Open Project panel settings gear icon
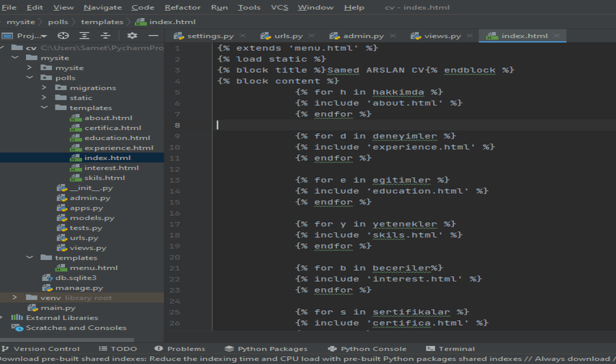Screen dimensions: 616x364 tap(132, 36)
